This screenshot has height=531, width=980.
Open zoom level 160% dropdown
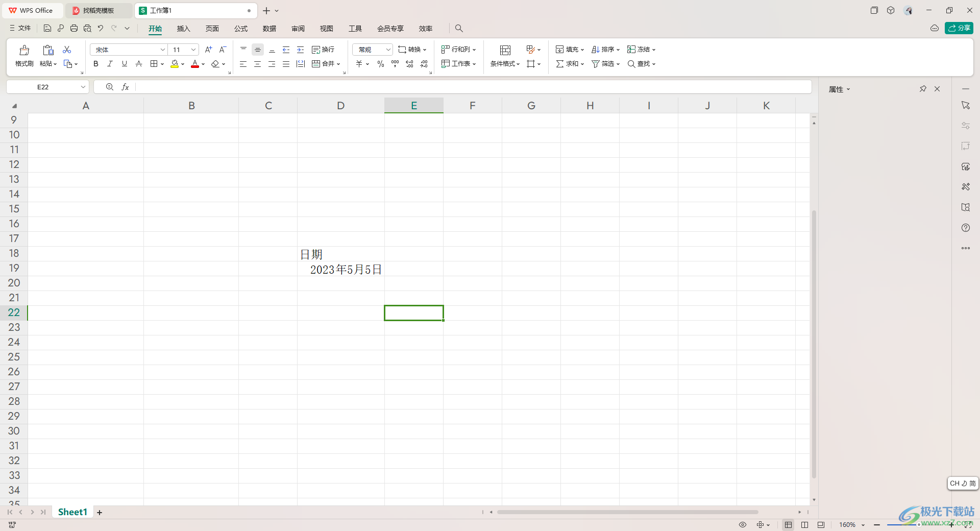click(863, 525)
